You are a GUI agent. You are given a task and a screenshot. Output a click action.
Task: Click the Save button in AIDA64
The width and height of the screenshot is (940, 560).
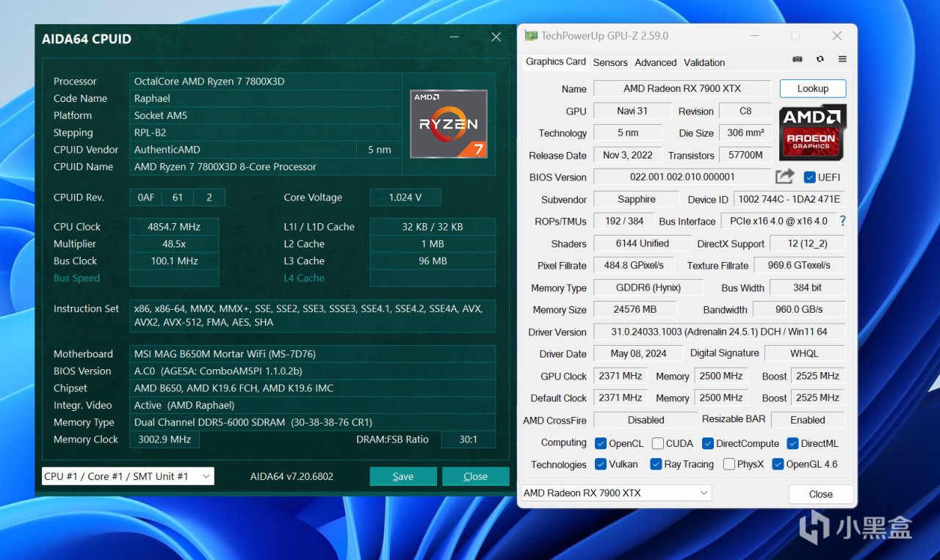tap(403, 476)
